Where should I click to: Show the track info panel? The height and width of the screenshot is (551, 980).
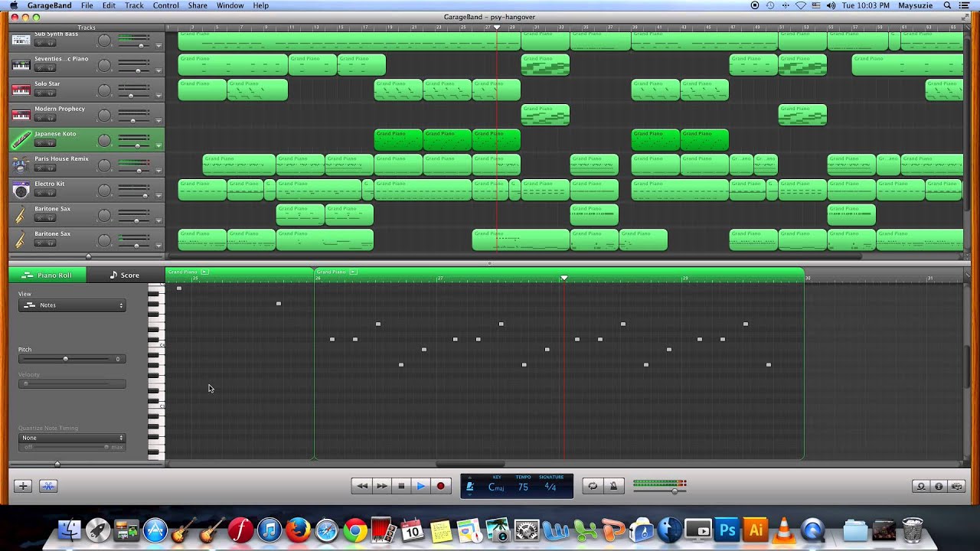pyautogui.click(x=939, y=486)
